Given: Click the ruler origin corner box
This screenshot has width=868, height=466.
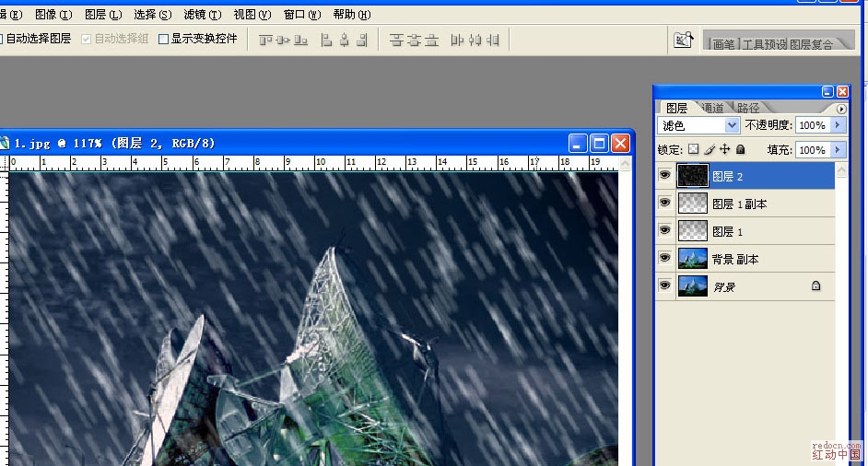Looking at the screenshot, I should (5, 163).
